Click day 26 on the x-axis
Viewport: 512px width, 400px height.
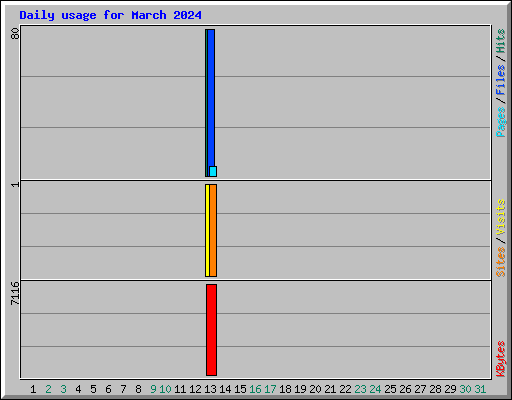(x=405, y=389)
